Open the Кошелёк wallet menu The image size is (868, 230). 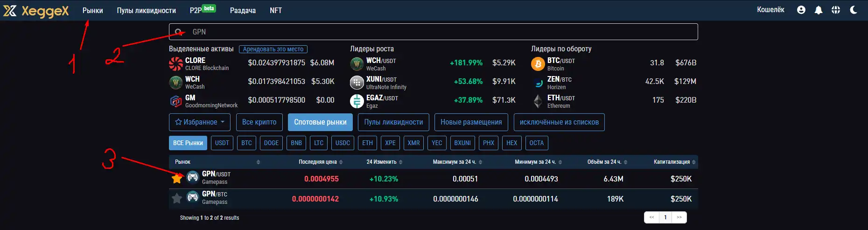coord(770,10)
